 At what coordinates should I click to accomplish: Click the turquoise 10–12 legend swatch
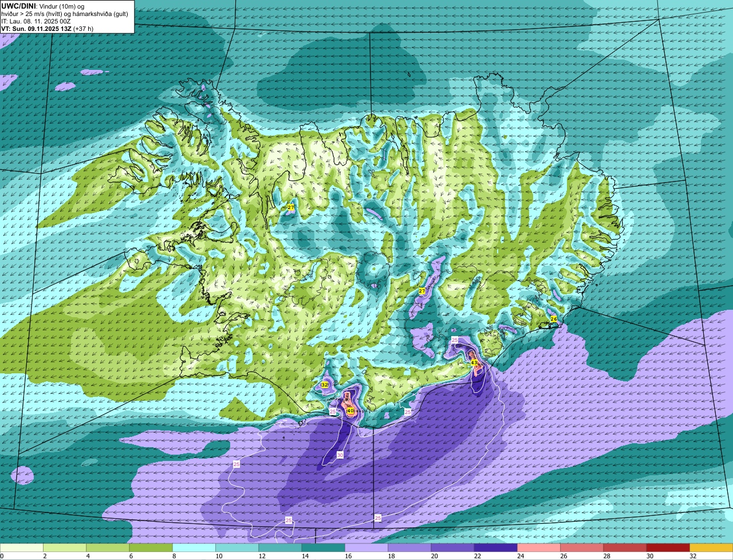click(x=237, y=548)
